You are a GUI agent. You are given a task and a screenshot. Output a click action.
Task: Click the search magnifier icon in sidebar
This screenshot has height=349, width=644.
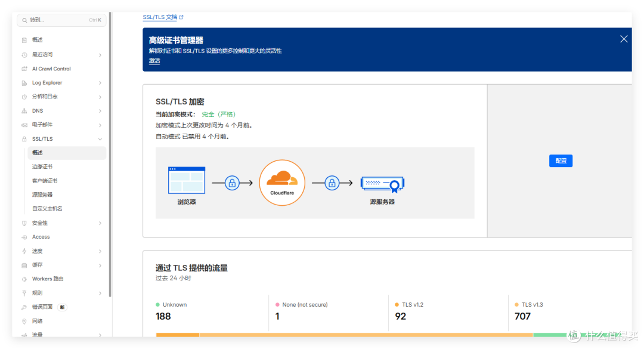click(x=24, y=20)
